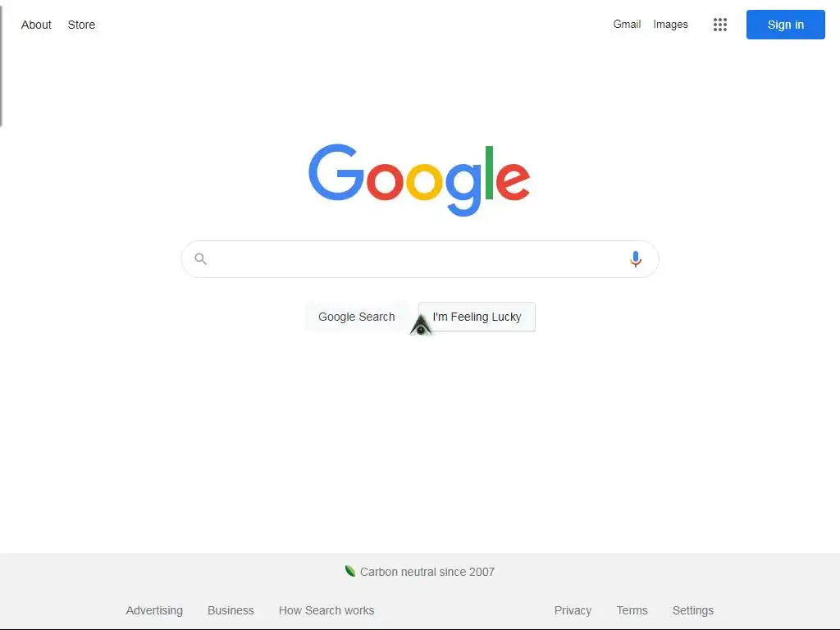Open the Store link
840x630 pixels.
81,25
